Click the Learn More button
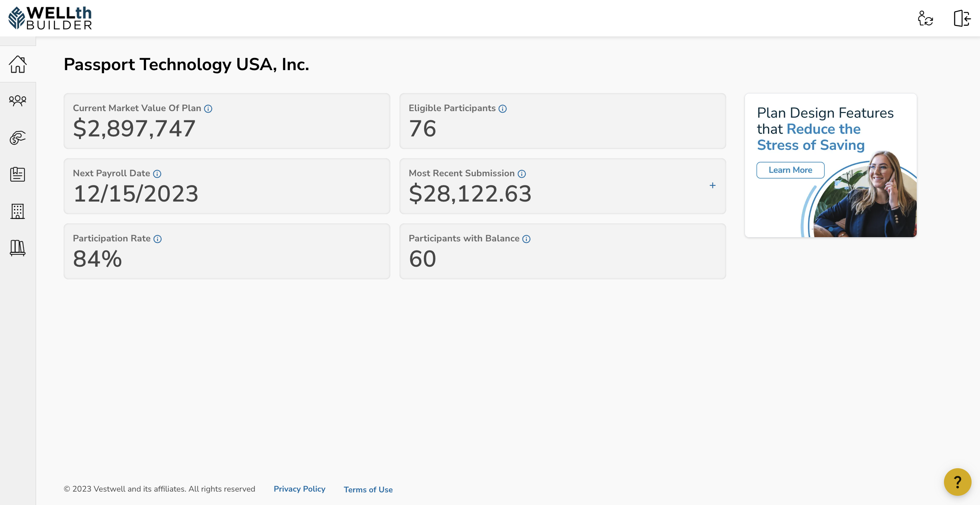Screen dimensions: 980x505 pyautogui.click(x=791, y=170)
